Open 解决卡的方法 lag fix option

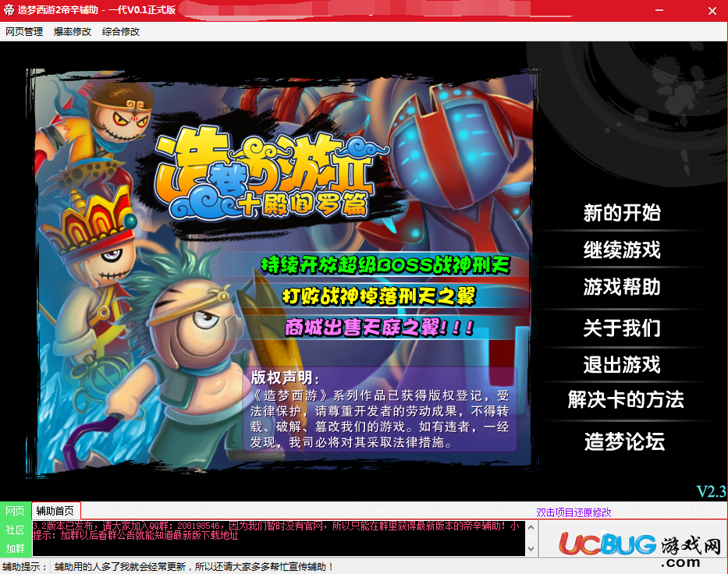[x=626, y=399]
